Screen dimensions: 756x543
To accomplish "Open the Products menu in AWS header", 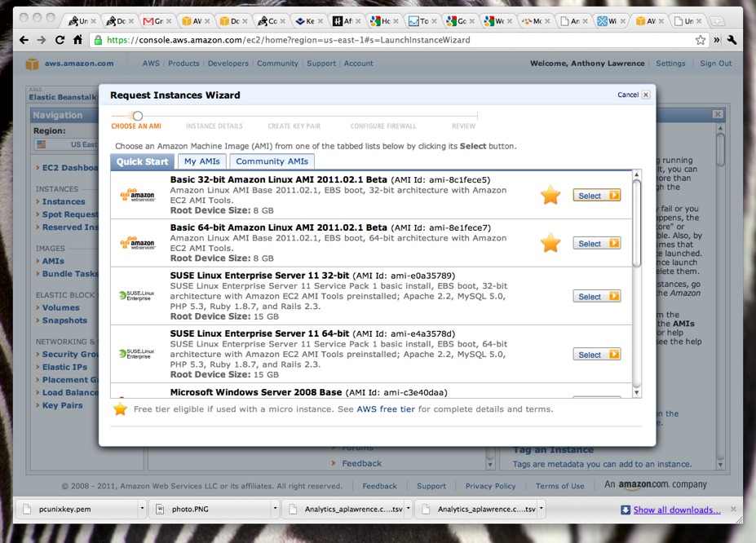I will (183, 63).
